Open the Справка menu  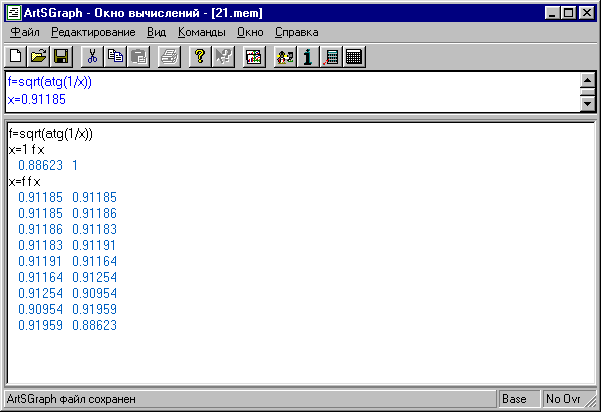[297, 33]
